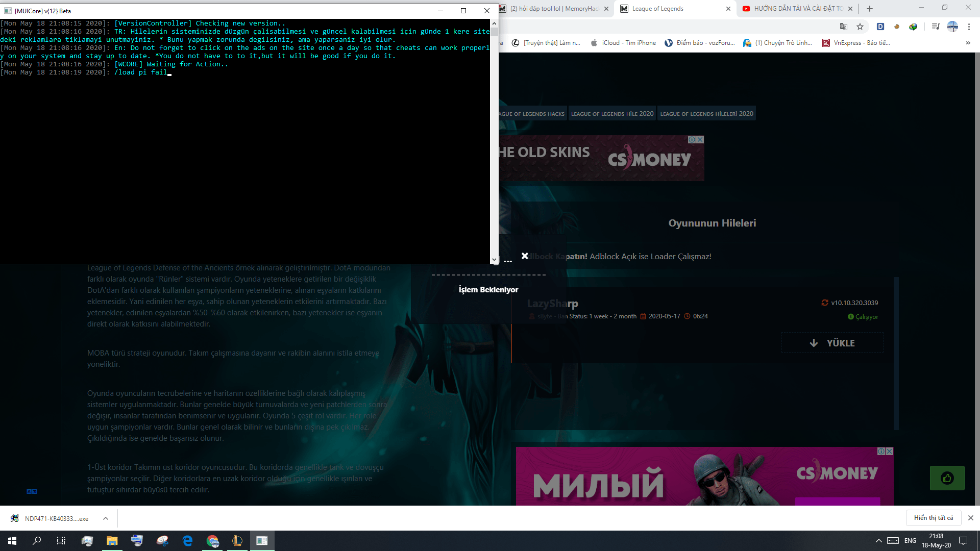Viewport: 980px width, 551px height.
Task: Switch to the 'HƯỚNG DẪN TẢI VÀ CÀI ĐẶT' tab
Action: point(798,9)
